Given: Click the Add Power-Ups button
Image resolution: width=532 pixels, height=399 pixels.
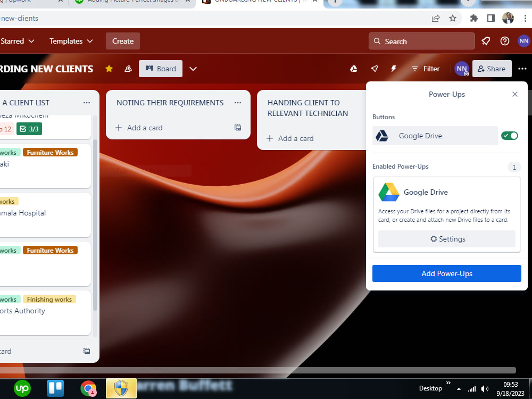Looking at the screenshot, I should [447, 273].
